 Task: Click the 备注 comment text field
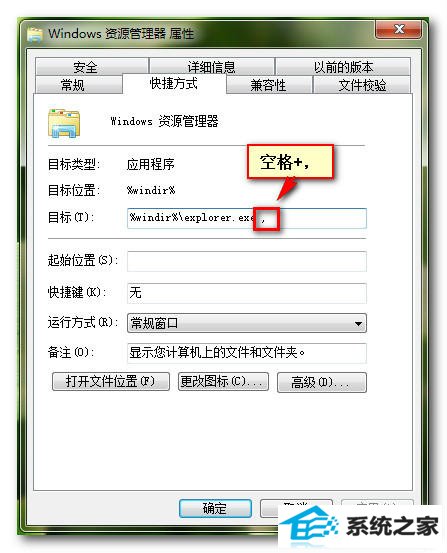click(247, 353)
